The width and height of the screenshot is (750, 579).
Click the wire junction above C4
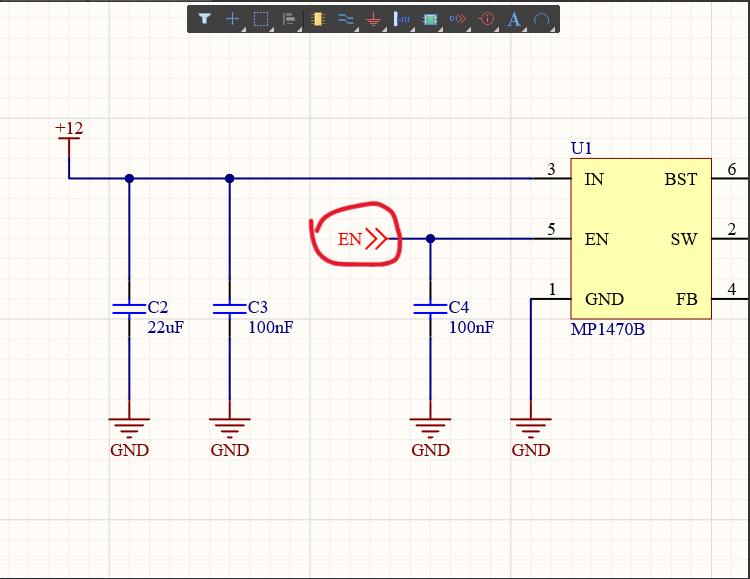pos(430,238)
